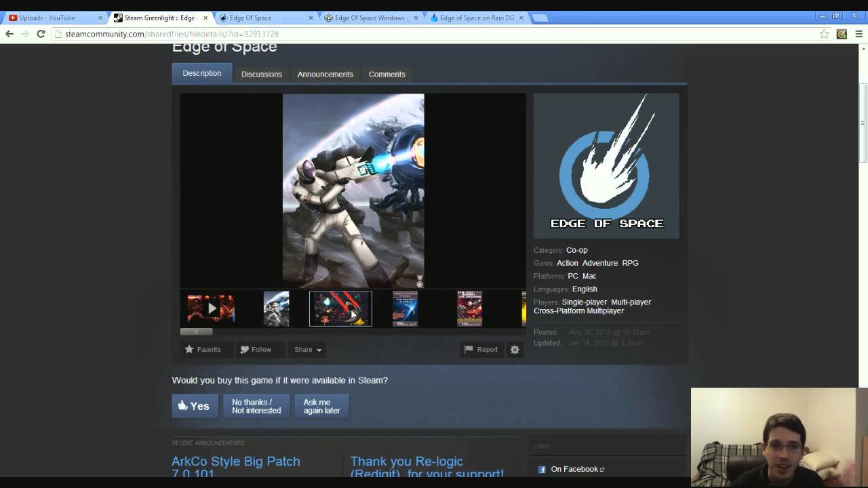Go back using the browser back arrow

pos(9,34)
